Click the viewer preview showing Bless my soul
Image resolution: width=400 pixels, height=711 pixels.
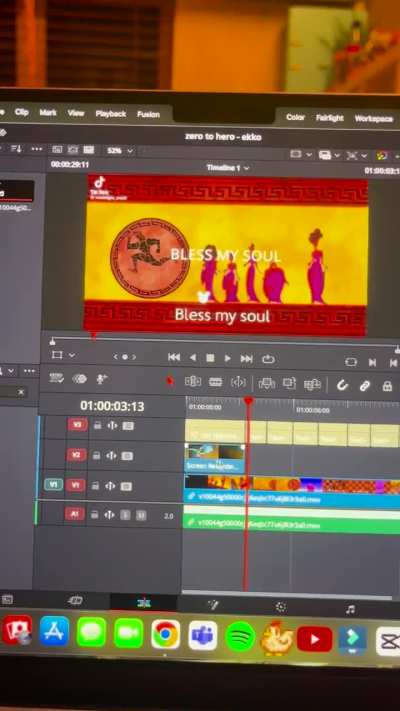225,255
